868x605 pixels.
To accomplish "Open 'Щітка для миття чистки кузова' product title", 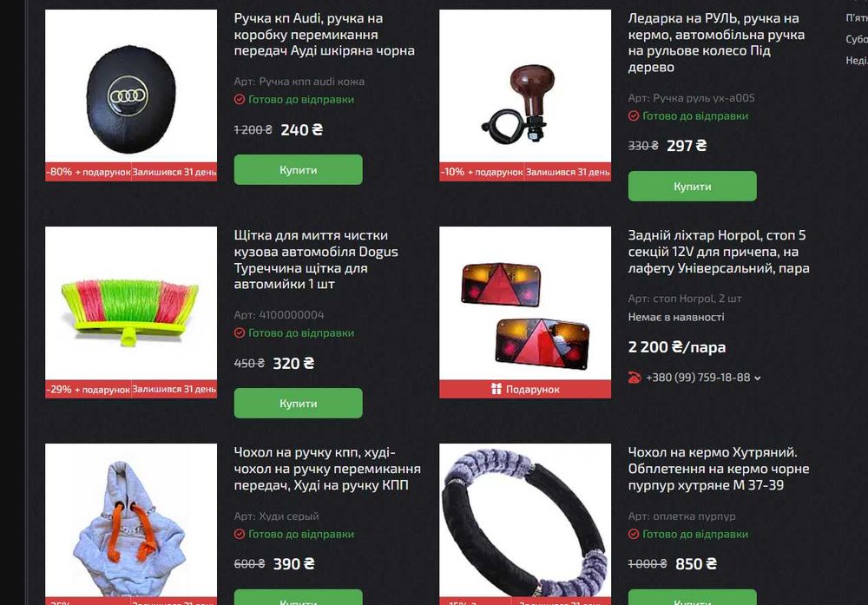I will point(316,260).
